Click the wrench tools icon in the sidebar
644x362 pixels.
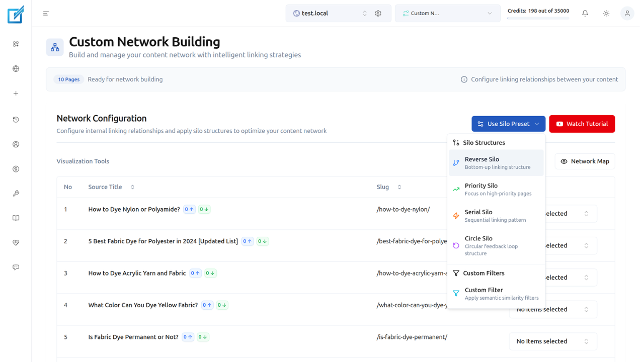click(16, 193)
